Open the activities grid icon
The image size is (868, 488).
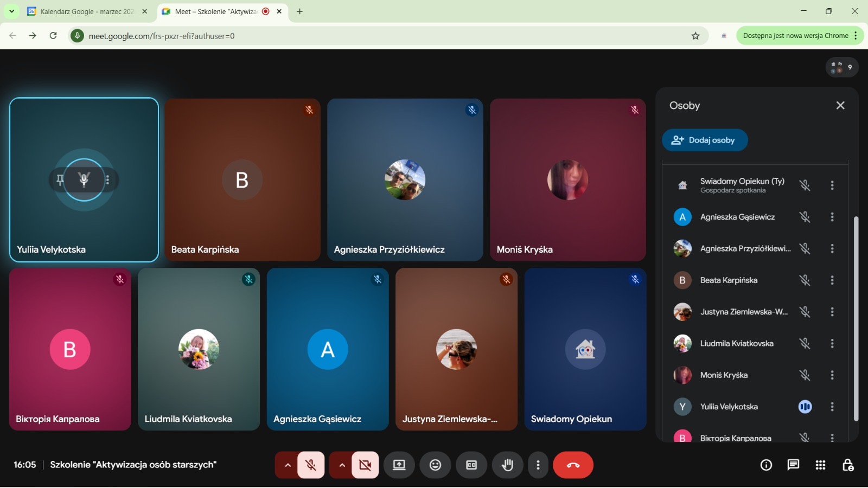coord(820,465)
